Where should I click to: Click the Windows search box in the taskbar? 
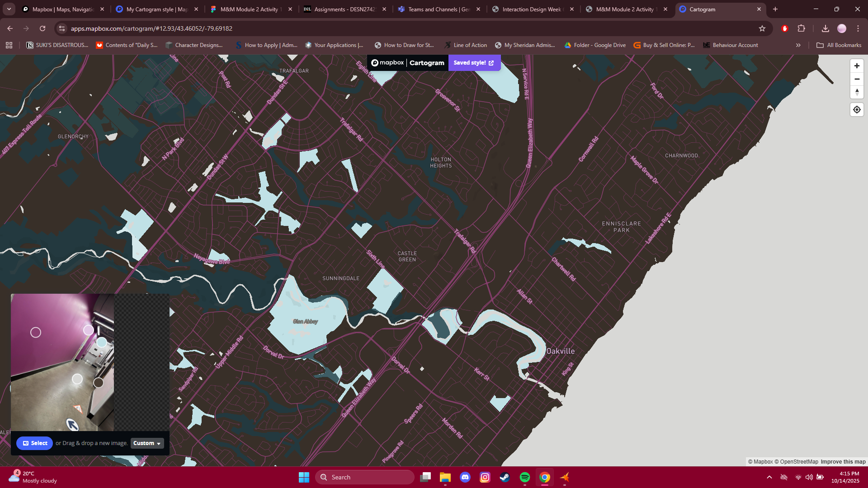pos(364,477)
